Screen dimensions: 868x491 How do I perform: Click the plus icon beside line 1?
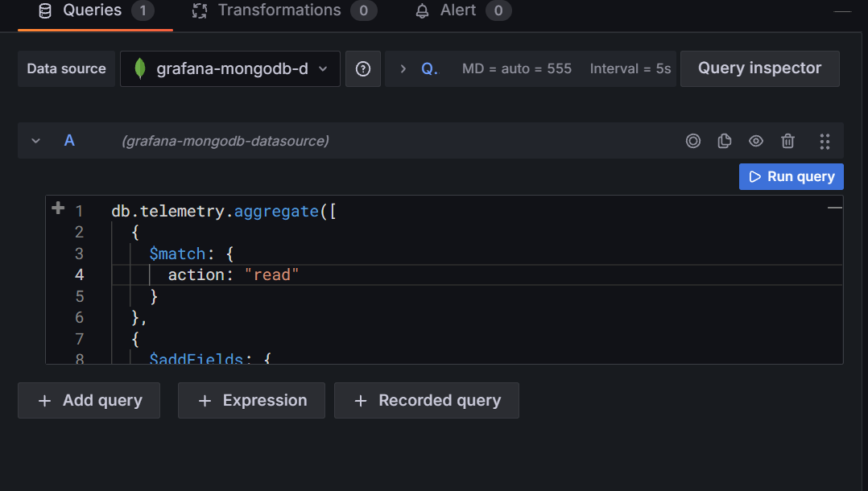click(58, 208)
